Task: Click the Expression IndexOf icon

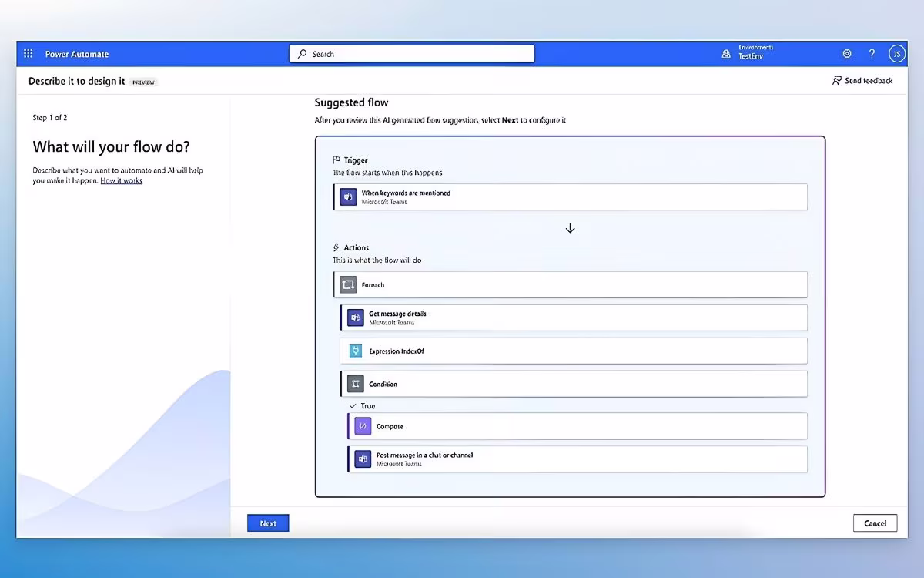Action: click(x=355, y=351)
